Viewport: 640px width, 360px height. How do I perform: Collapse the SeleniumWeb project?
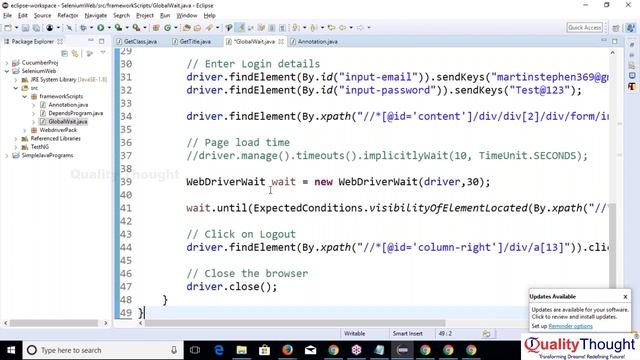coord(7,71)
